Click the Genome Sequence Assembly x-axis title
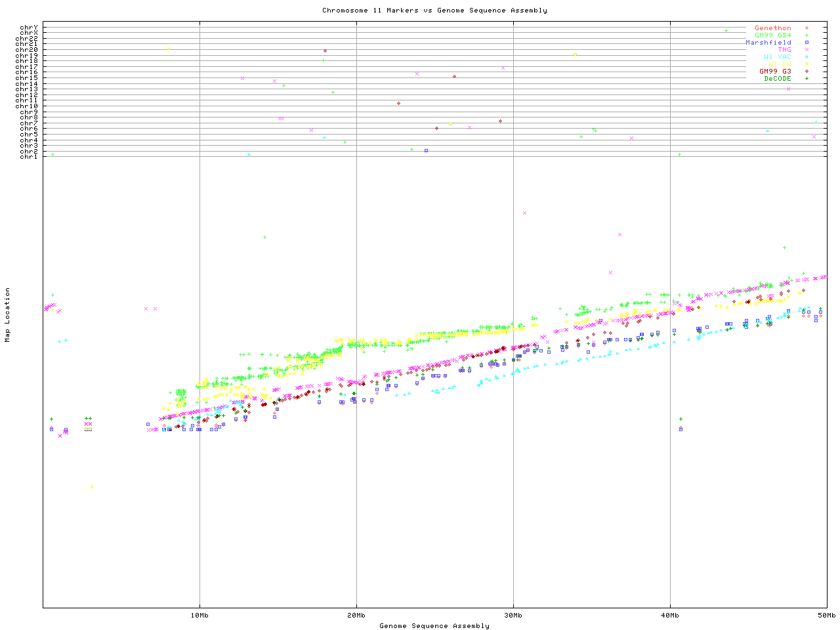 pos(434,626)
